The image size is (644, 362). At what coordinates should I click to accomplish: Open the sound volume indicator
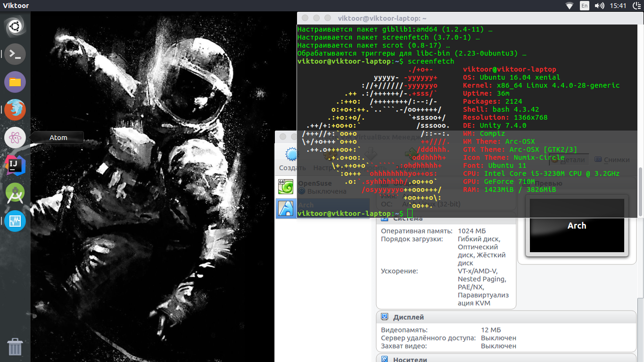point(600,6)
